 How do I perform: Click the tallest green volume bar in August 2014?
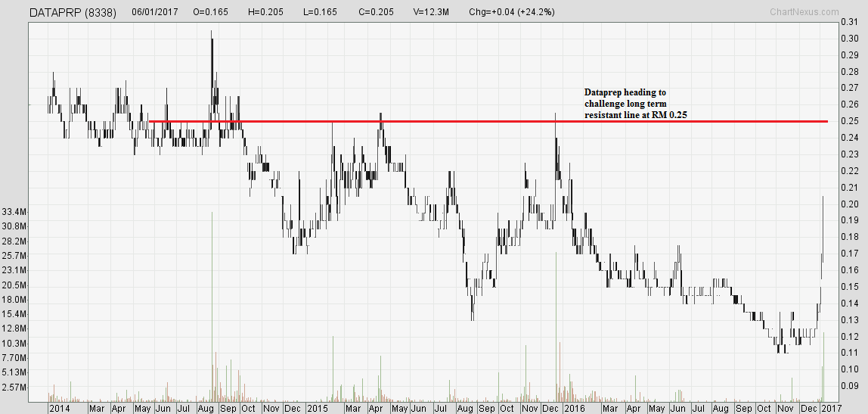212,307
